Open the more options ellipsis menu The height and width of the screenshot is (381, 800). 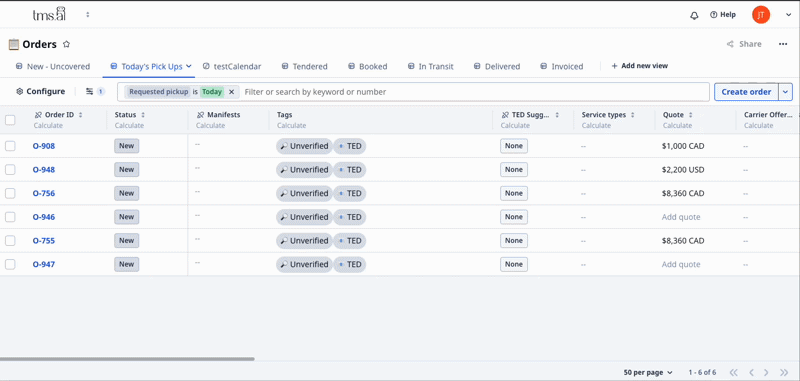(783, 44)
